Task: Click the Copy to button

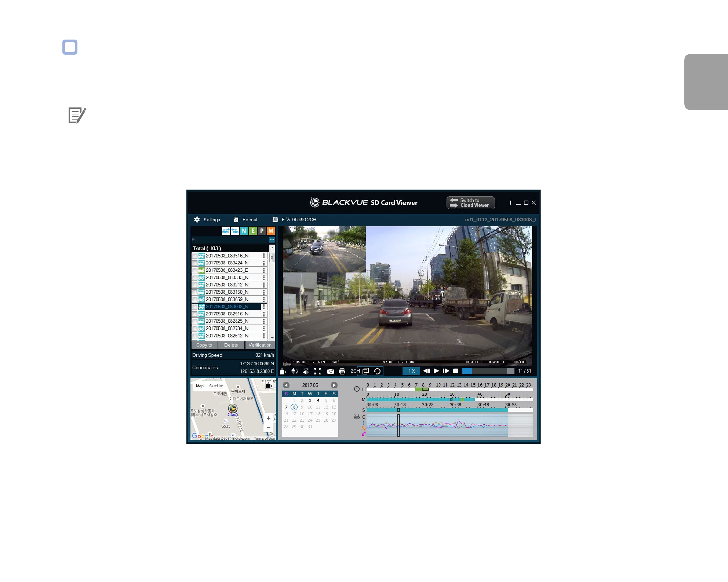Action: [204, 345]
